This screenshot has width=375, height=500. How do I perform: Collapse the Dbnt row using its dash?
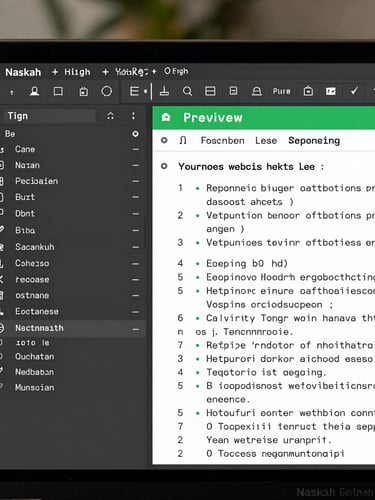[135, 214]
